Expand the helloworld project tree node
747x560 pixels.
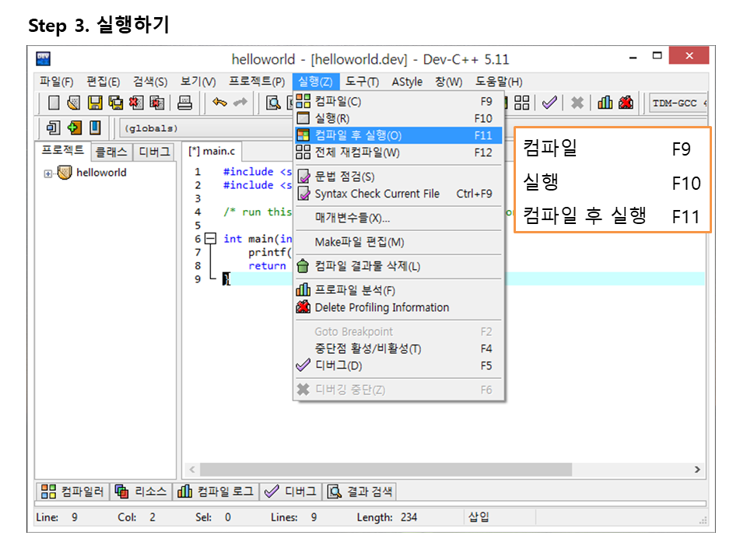47,173
